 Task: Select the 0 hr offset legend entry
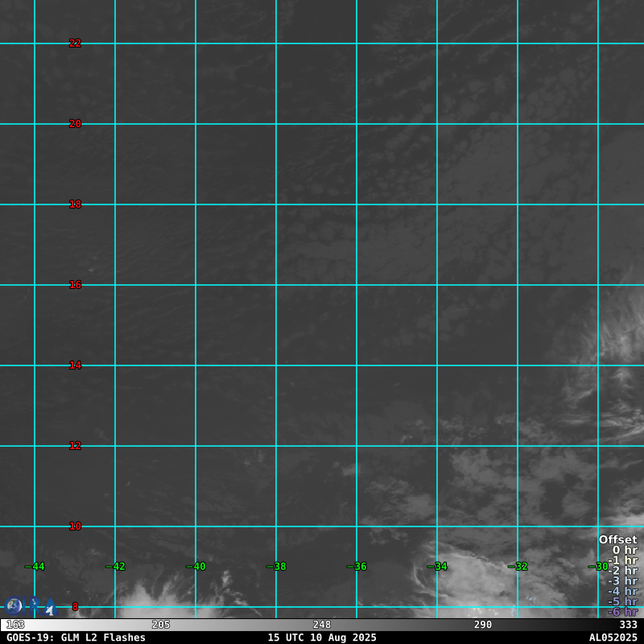point(625,551)
